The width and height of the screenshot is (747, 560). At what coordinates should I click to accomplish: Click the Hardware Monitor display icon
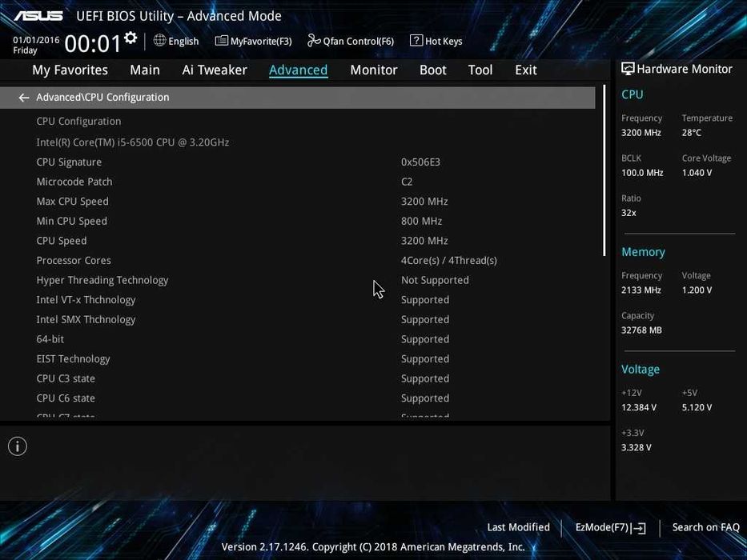pyautogui.click(x=628, y=69)
